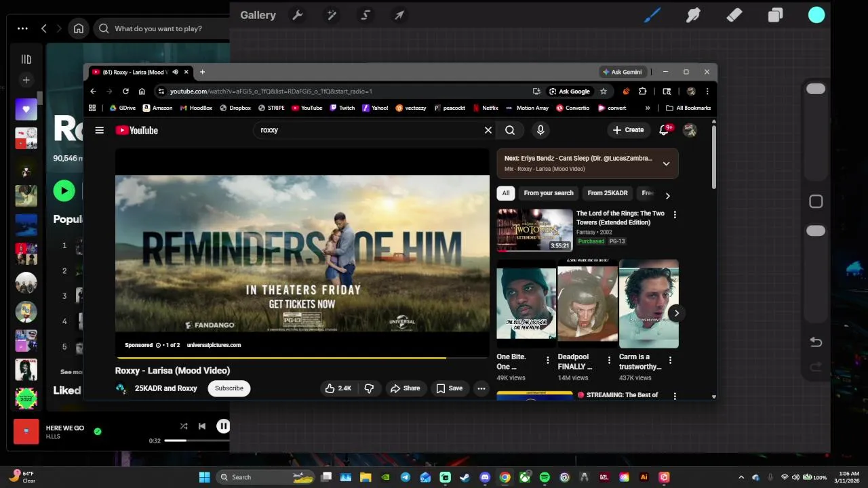Dislike the Roxxy - Larisa video
The image size is (868, 488).
369,388
